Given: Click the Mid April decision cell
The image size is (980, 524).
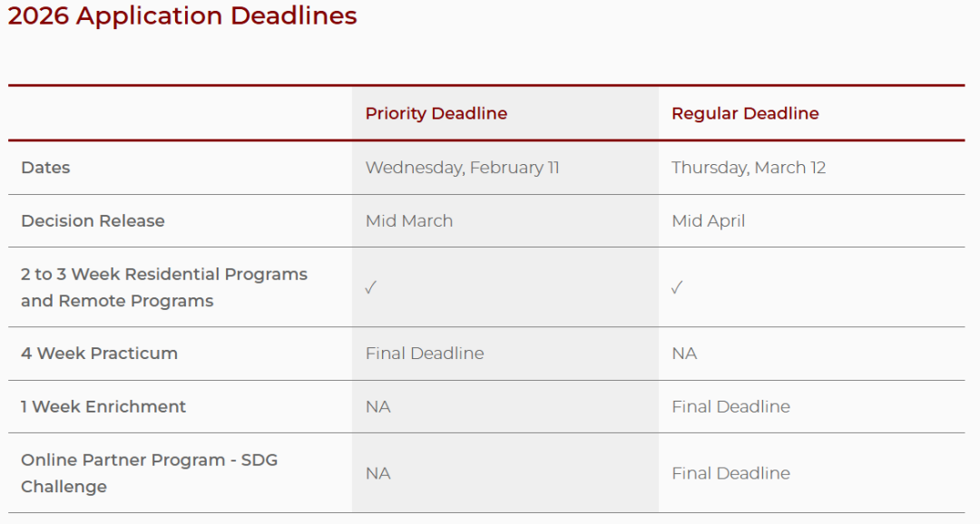Looking at the screenshot, I should [708, 221].
